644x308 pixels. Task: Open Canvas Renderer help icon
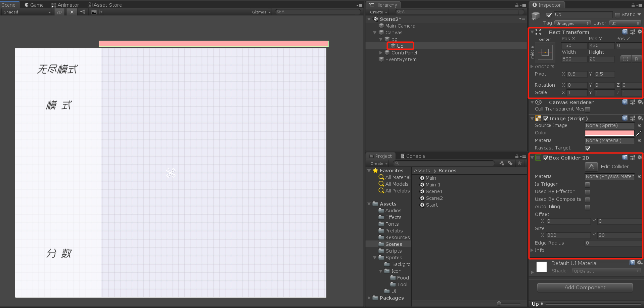[x=625, y=102]
